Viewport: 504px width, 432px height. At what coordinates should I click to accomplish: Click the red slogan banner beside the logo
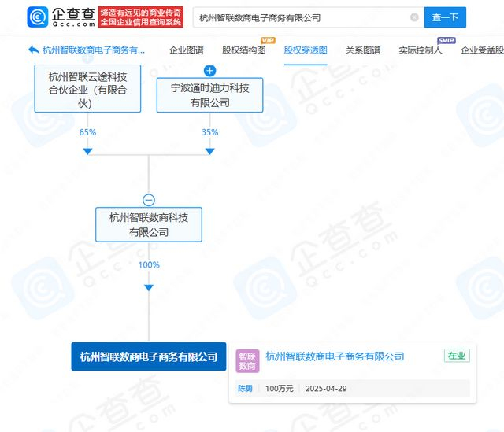coord(141,17)
